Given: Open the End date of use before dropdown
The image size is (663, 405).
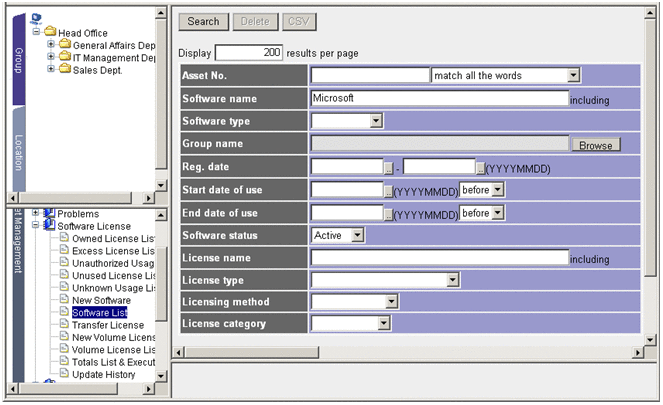Looking at the screenshot, I should tap(498, 213).
